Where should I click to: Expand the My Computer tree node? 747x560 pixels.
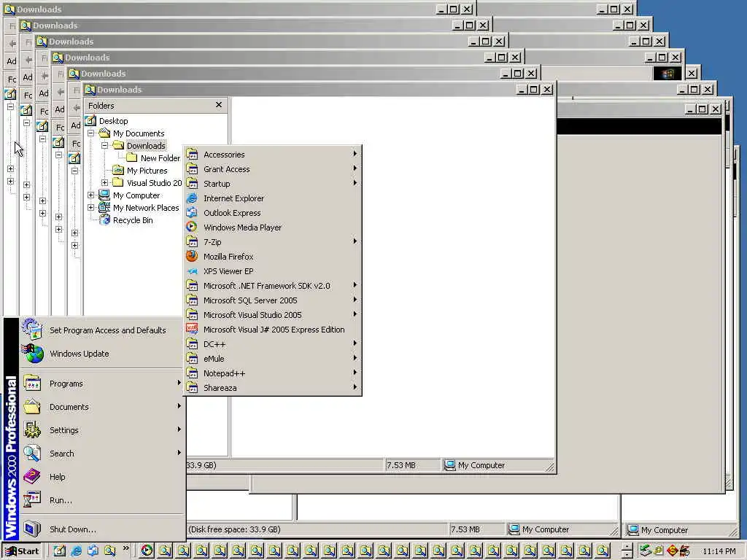click(x=91, y=195)
